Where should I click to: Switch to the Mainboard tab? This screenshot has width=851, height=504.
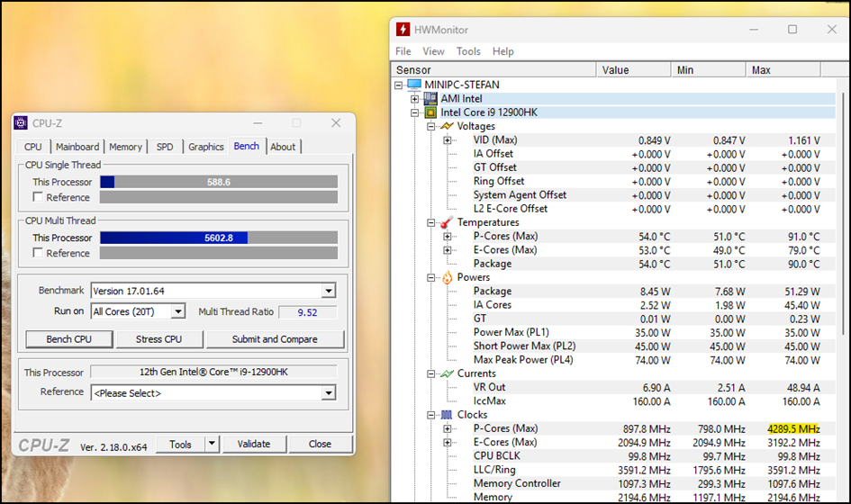tap(77, 147)
